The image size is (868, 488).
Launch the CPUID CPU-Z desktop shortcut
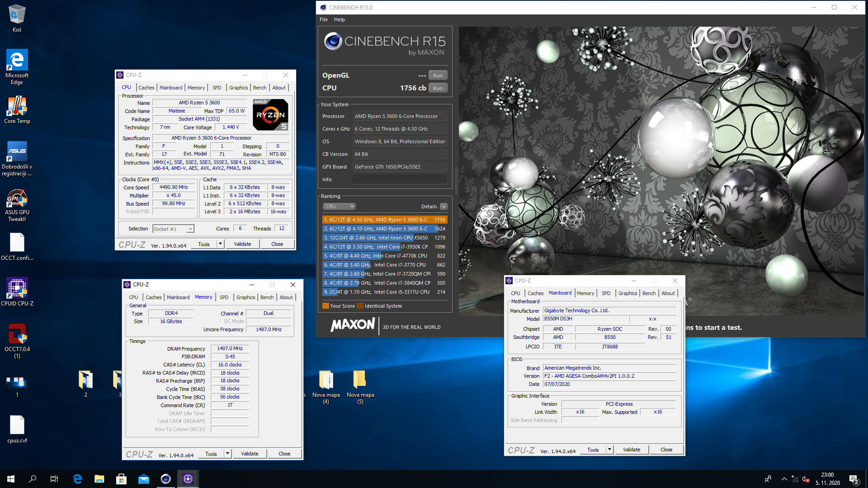point(17,292)
